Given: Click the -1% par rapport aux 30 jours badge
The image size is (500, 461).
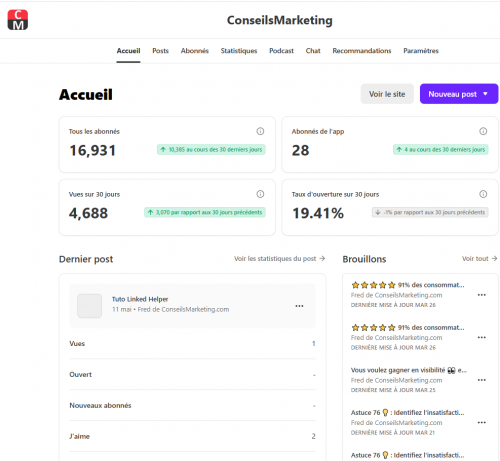Looking at the screenshot, I should (x=430, y=212).
